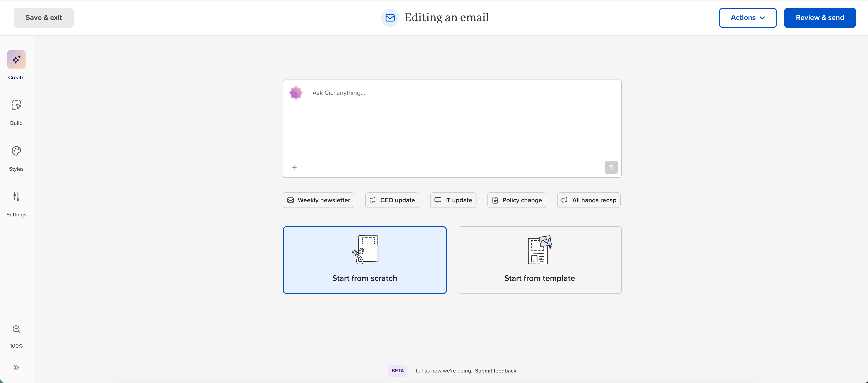Select the Start from scratch card
This screenshot has height=383, width=868.
tap(365, 260)
